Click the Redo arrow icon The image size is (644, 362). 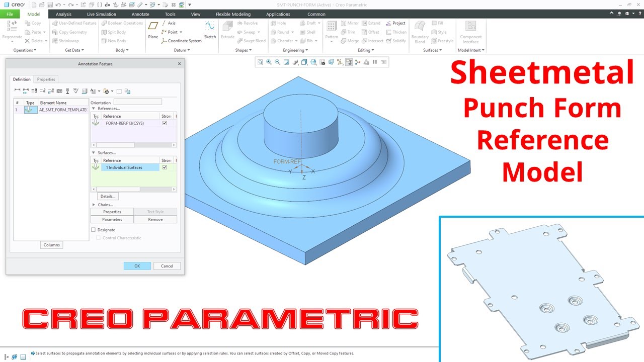[71, 5]
